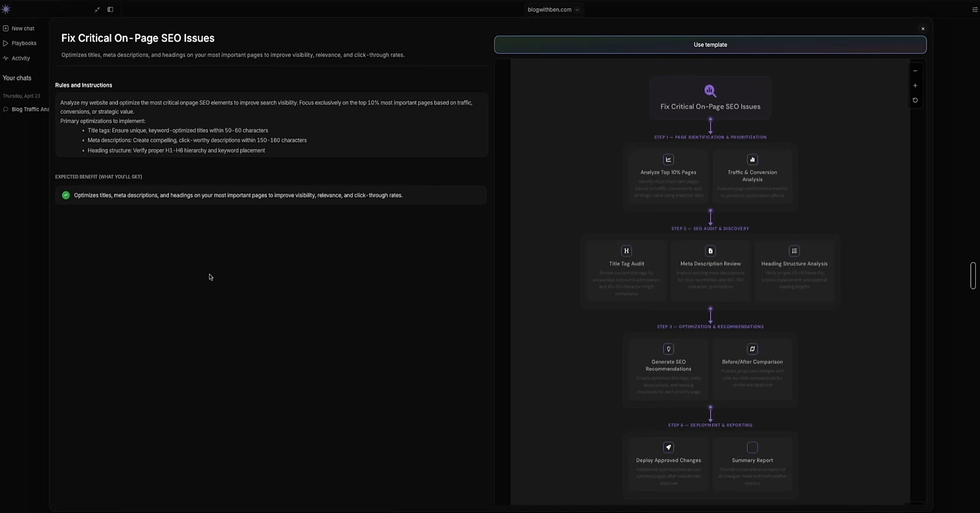Open the blogwithben.com site dropdown
The height and width of the screenshot is (513, 980).
pyautogui.click(x=553, y=10)
